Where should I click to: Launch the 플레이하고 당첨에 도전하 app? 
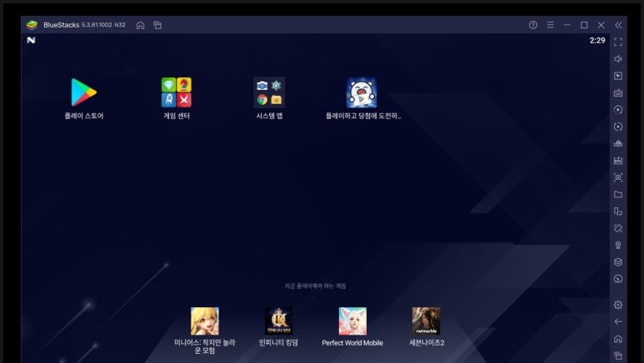362,92
